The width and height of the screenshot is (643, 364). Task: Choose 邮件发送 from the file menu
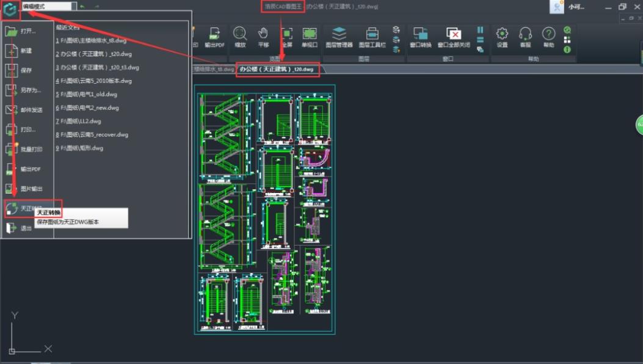pos(27,109)
